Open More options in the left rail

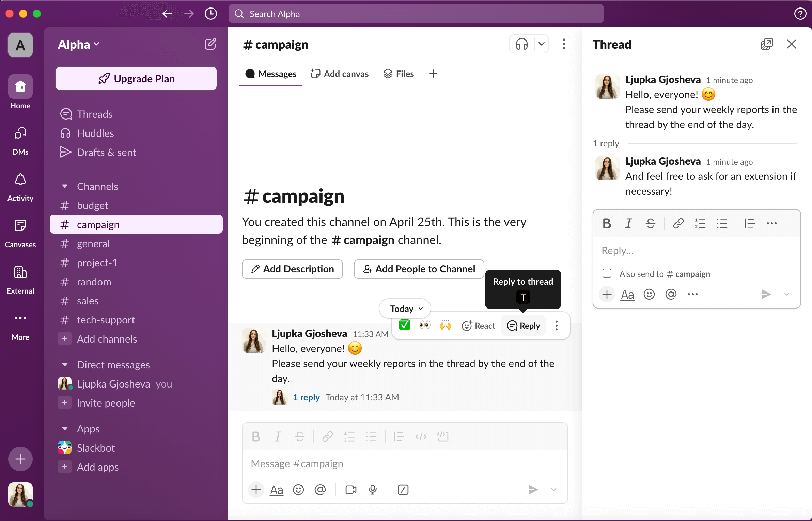click(x=20, y=326)
